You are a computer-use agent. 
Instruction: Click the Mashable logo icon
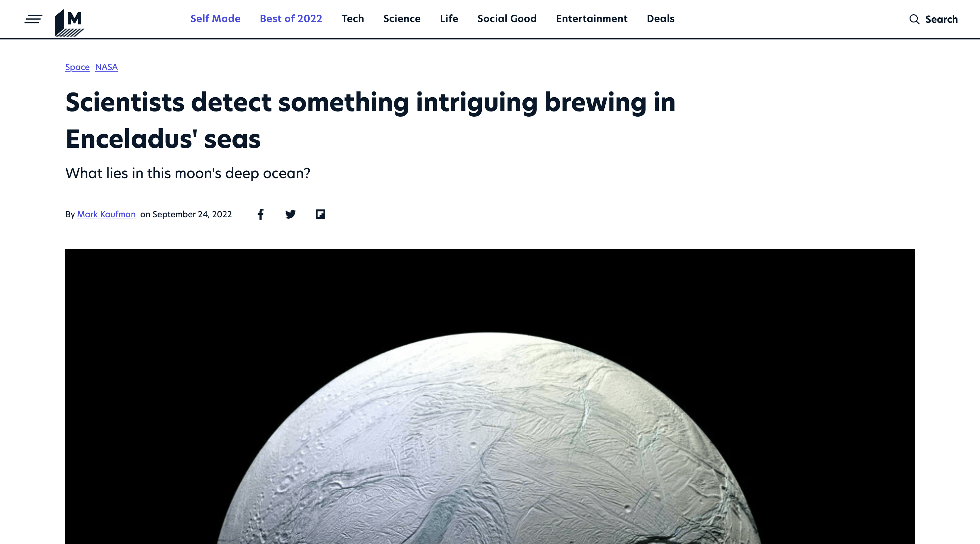coord(68,19)
